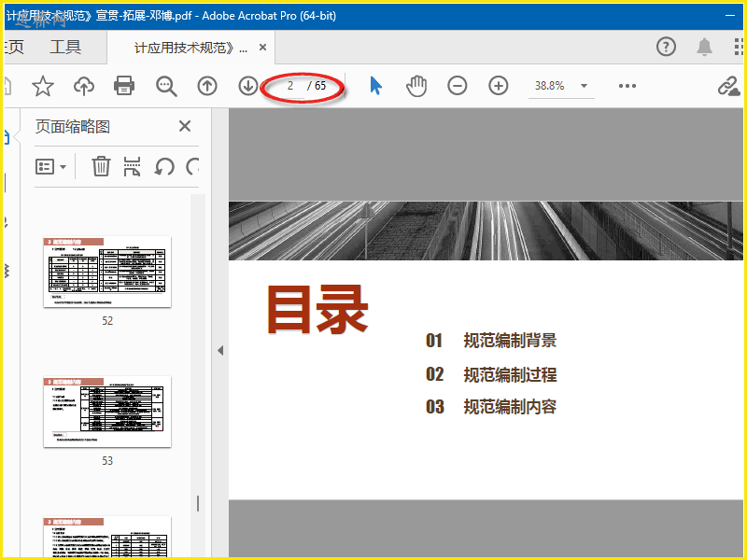
Task: Click the 38.8% zoom value field
Action: click(549, 86)
